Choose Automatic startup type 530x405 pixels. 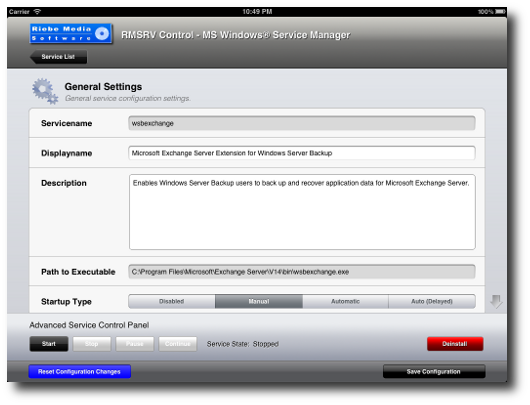[x=345, y=301]
